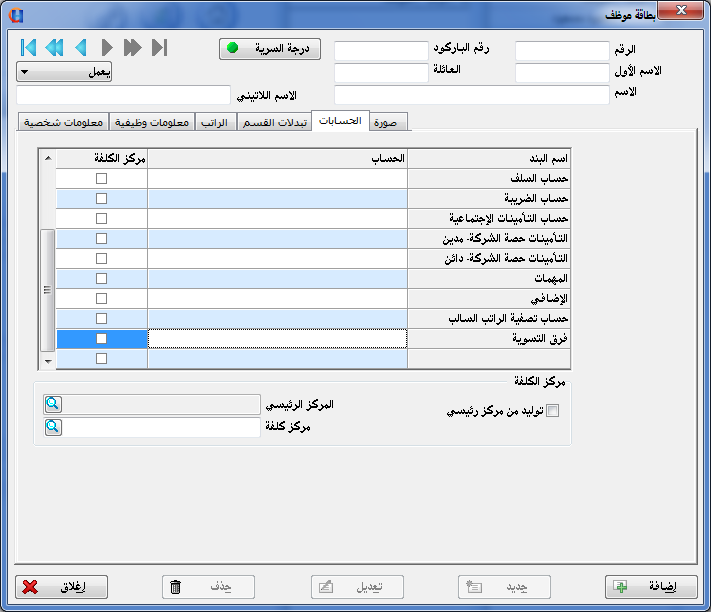Jump to the last employee record

(159, 47)
